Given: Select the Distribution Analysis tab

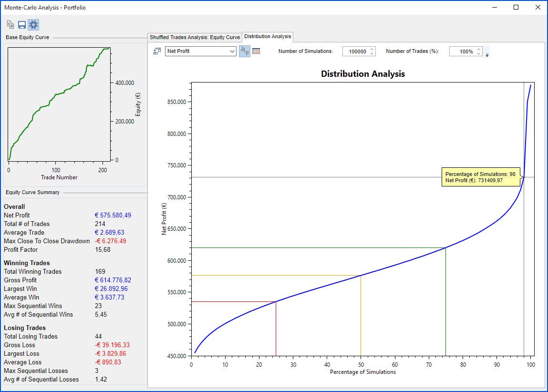Looking at the screenshot, I should 267,37.
